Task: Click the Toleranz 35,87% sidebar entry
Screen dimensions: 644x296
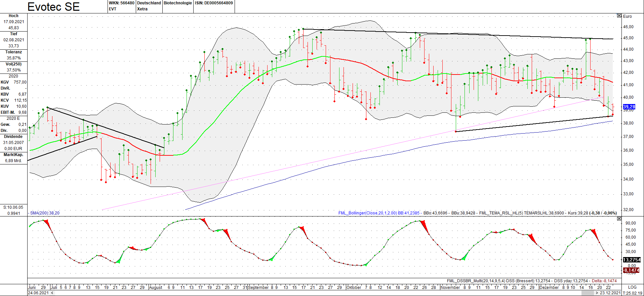Action: pyautogui.click(x=13, y=55)
